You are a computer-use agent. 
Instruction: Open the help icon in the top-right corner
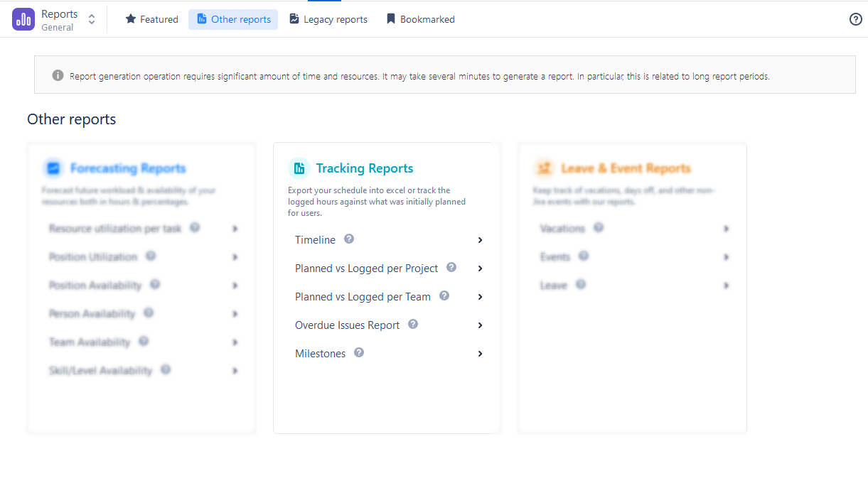pos(855,19)
